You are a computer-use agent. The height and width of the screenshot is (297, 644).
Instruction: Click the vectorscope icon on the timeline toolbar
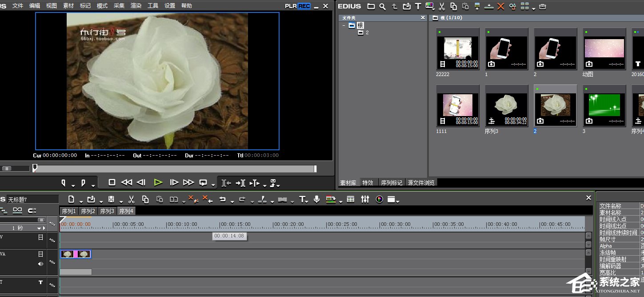379,200
